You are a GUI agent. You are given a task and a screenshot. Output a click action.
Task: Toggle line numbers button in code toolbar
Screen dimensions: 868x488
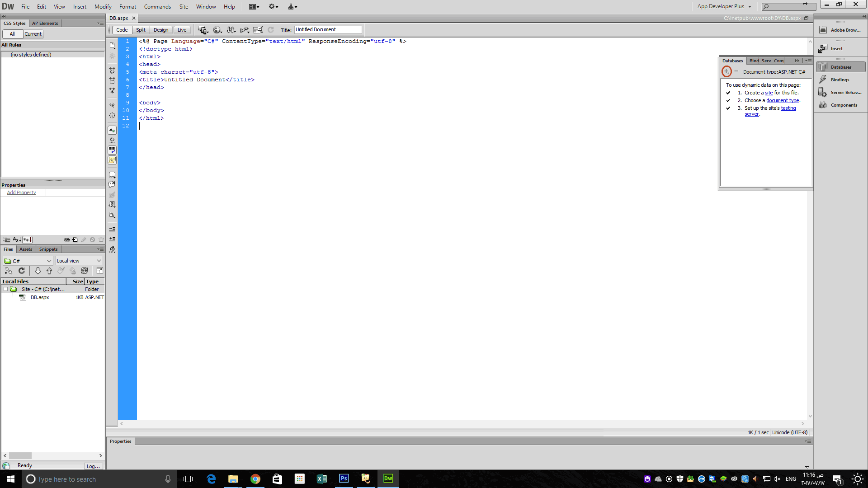(112, 130)
